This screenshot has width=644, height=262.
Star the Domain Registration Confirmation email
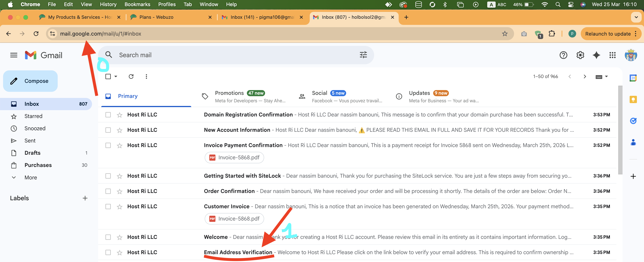pyautogui.click(x=119, y=115)
